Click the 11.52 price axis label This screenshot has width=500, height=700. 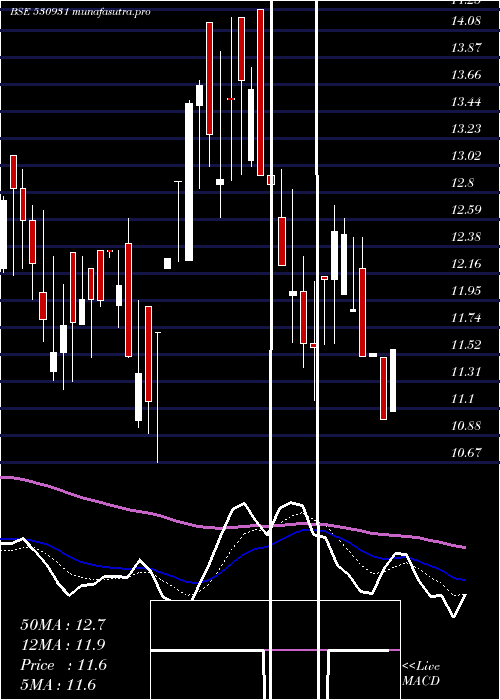[x=467, y=345]
